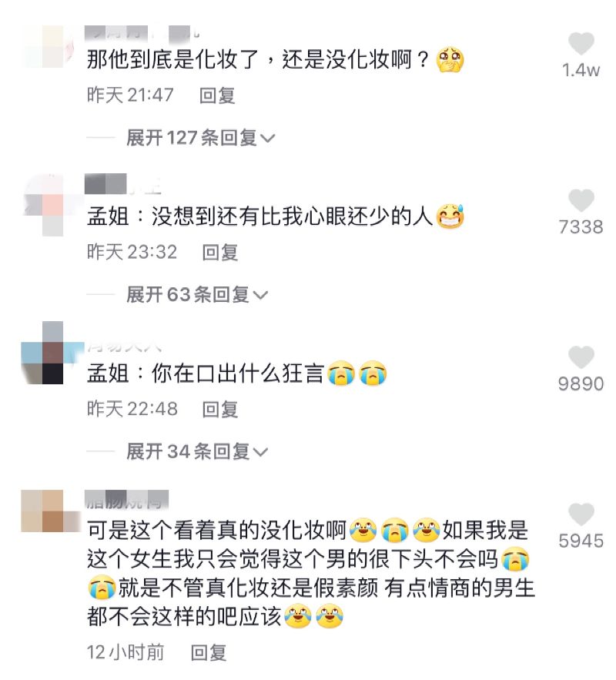616x680 pixels.
Task: Open the first commenter's username
Action: point(142,33)
